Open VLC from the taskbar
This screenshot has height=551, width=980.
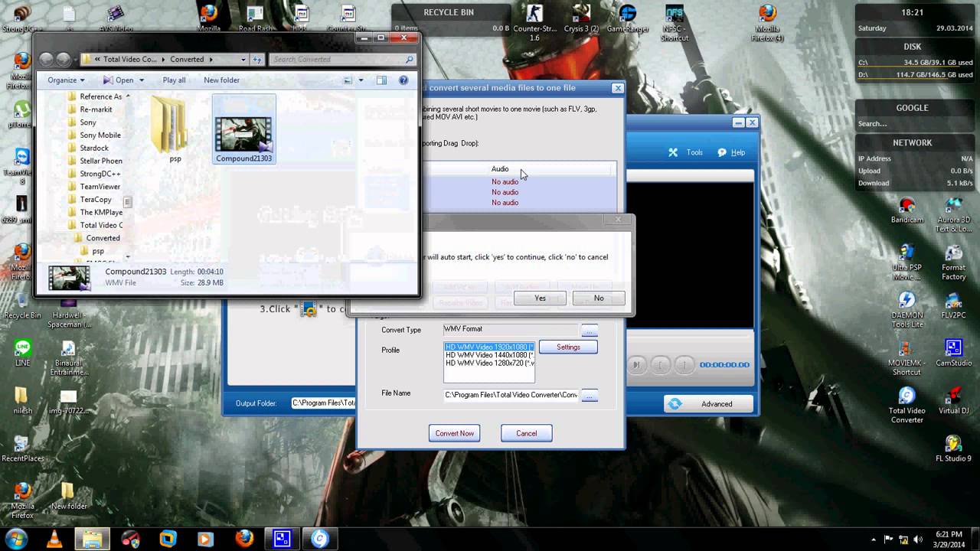54,539
